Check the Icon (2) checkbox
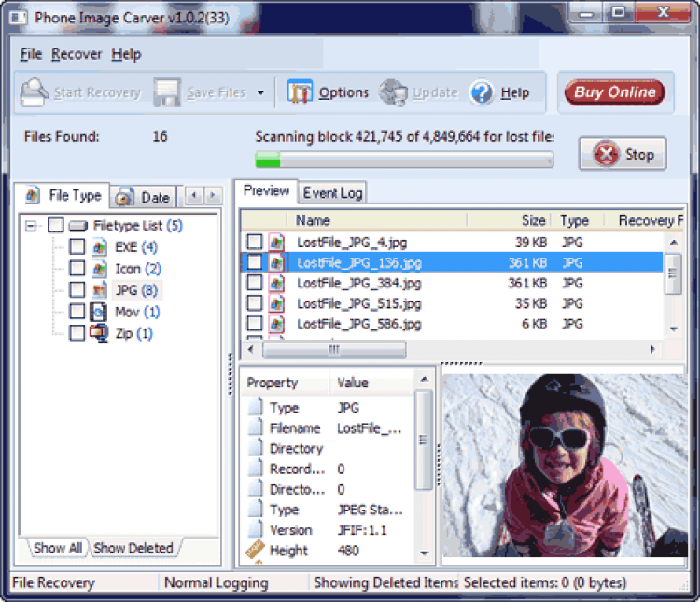Viewport: 700px width, 602px height. [77, 268]
